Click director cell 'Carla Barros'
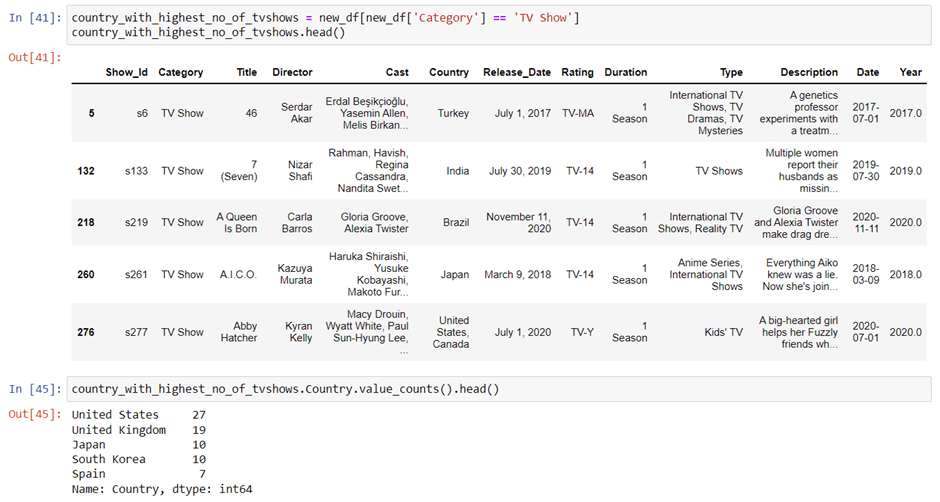The image size is (940, 502). pos(297,223)
